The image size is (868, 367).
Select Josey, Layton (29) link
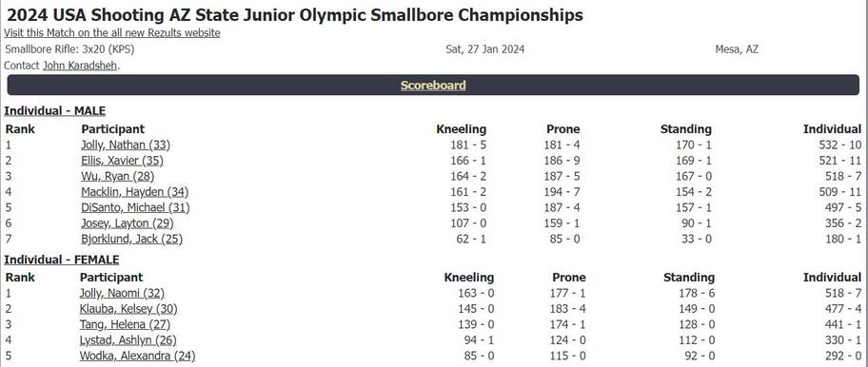click(128, 223)
